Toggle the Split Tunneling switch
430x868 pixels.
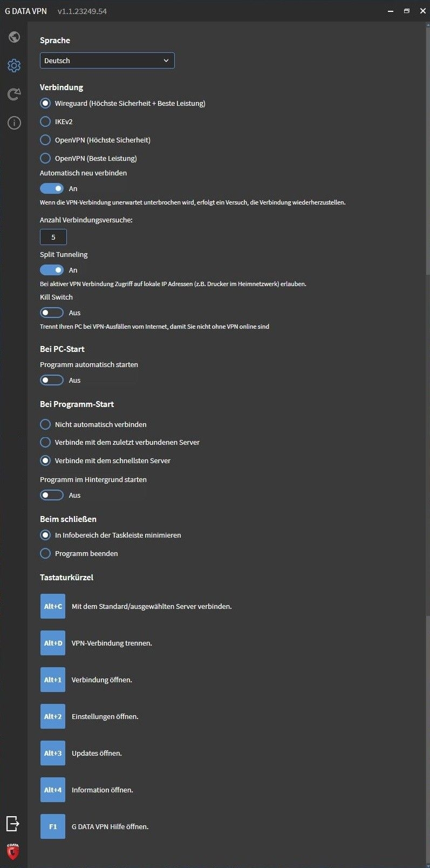[52, 270]
